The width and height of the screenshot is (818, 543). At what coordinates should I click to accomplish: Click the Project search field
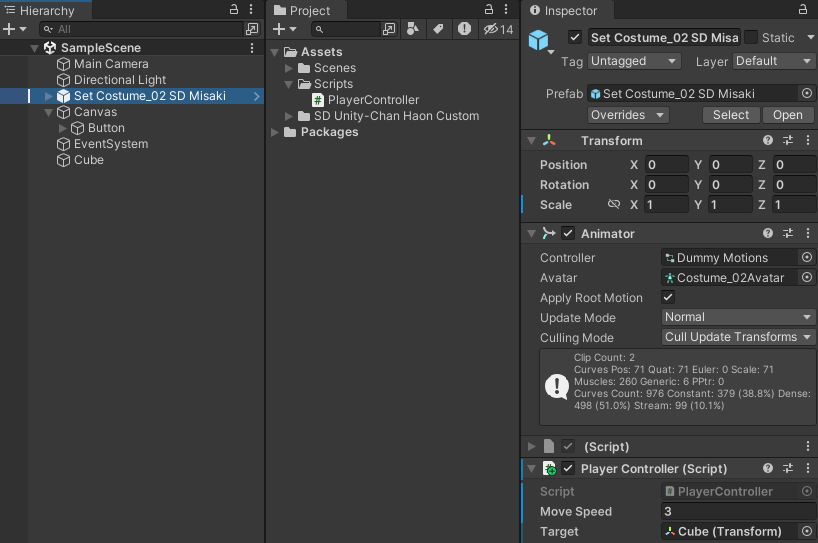[345, 29]
